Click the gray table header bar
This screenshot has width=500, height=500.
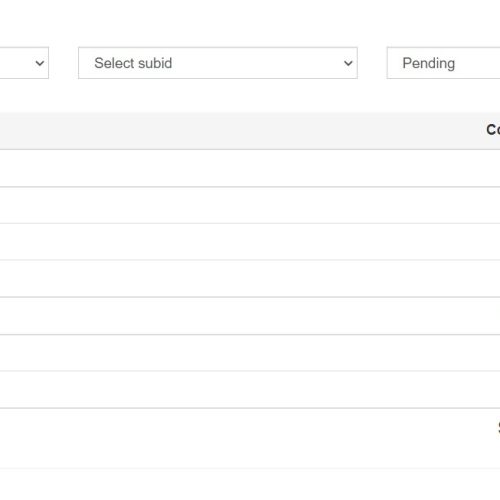[x=250, y=131]
